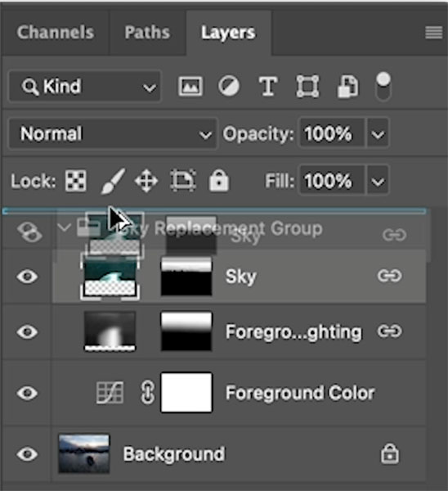Click the Opacity 100% value field
Viewport: 448px width, 491px height.
coord(332,133)
